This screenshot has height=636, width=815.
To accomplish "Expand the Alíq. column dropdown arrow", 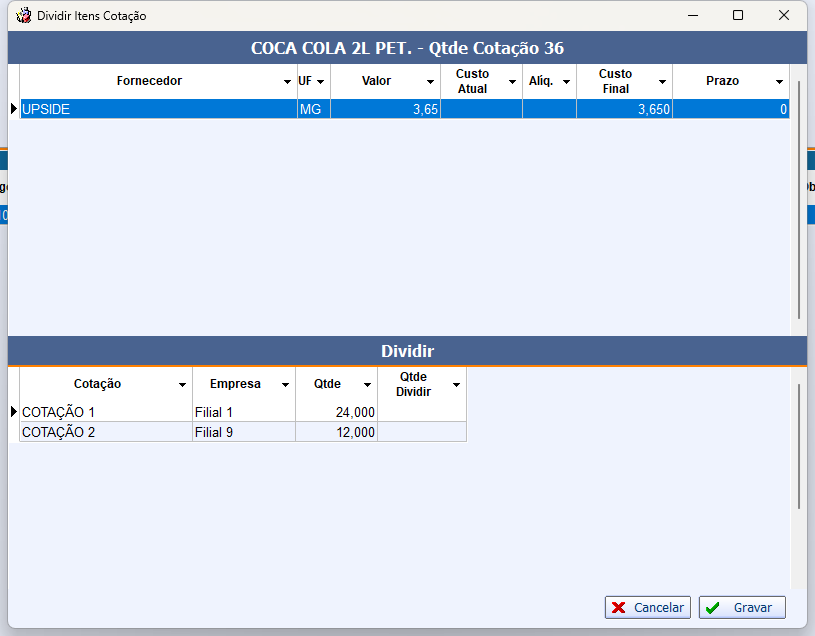I will coord(566,82).
